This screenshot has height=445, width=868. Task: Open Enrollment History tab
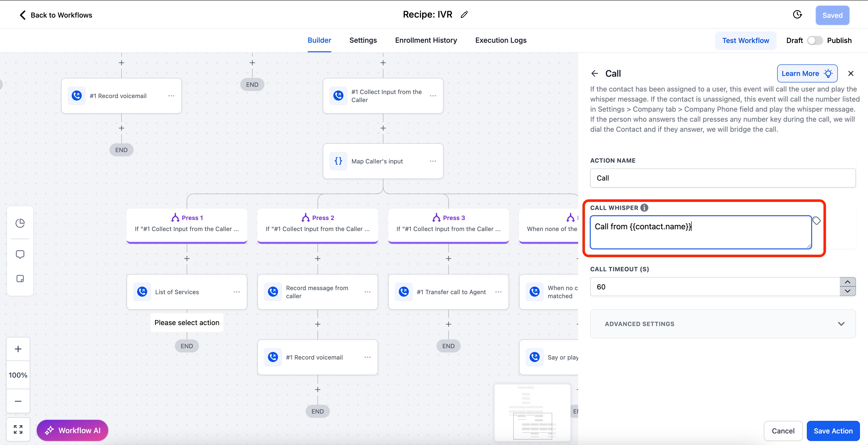pos(426,40)
